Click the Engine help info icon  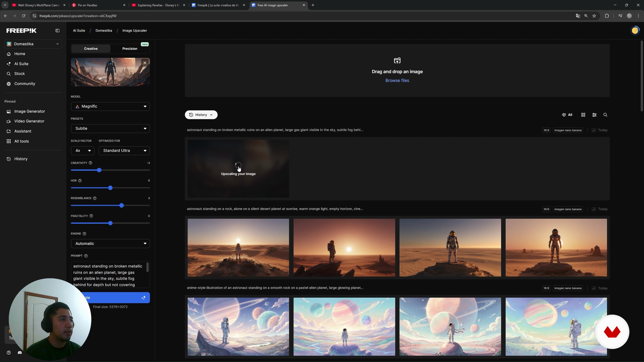pyautogui.click(x=85, y=234)
